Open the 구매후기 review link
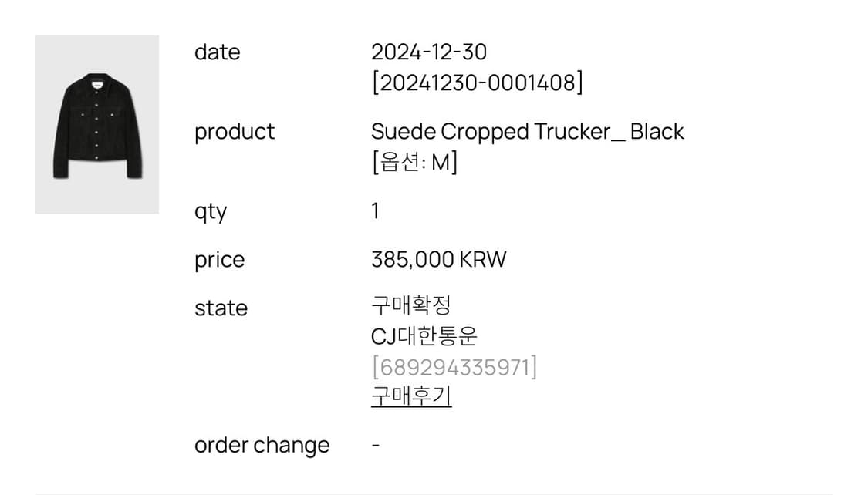This screenshot has width=868, height=495. coord(410,396)
